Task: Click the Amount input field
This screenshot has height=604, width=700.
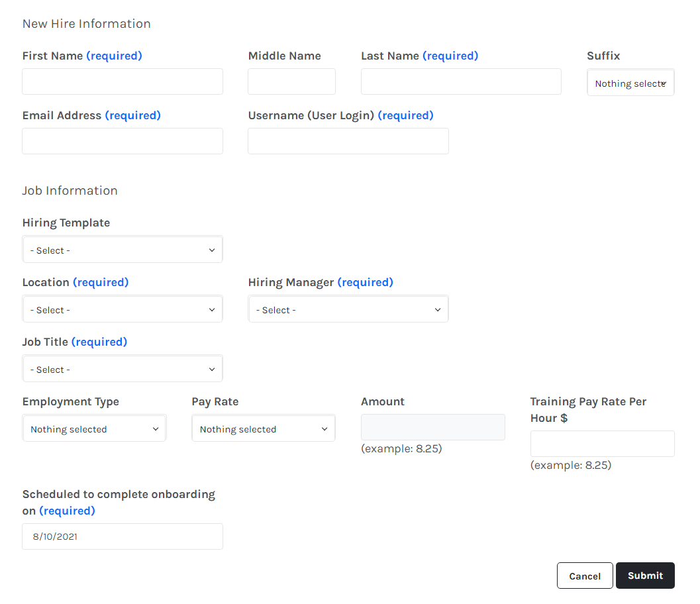Action: tap(433, 427)
